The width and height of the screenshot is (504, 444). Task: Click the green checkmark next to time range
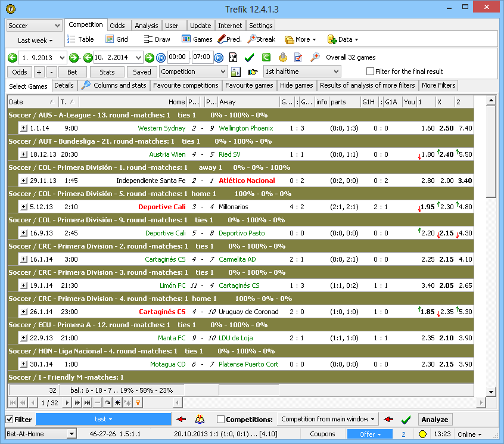point(249,58)
